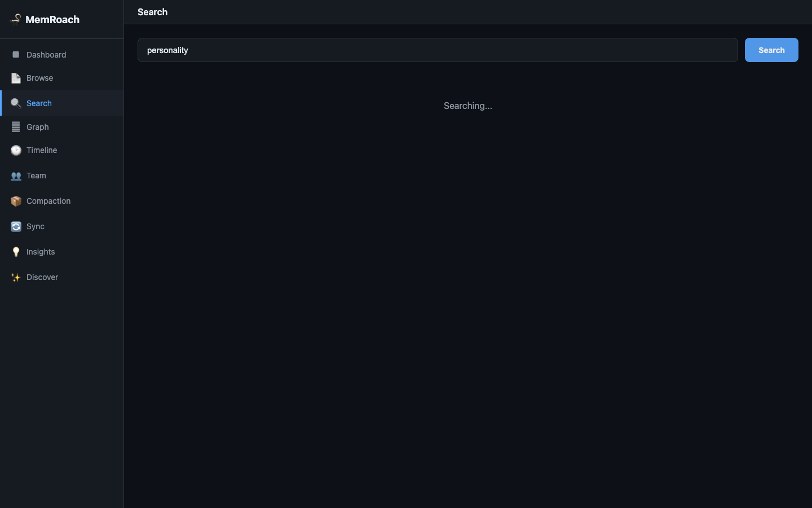Navigate to Timeline
This screenshot has width=812, height=508.
[62, 150]
